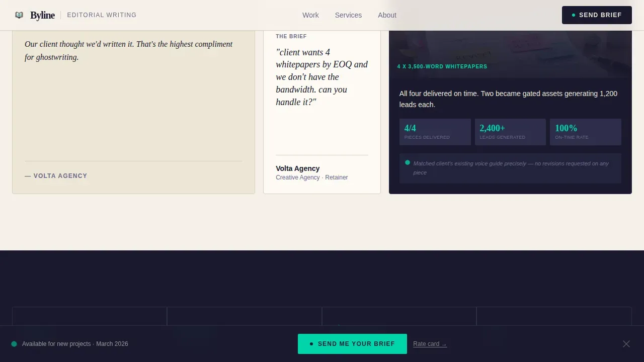Screen dimensions: 644x362
Task: Click the Byline book logo icon
Action: [x=19, y=15]
